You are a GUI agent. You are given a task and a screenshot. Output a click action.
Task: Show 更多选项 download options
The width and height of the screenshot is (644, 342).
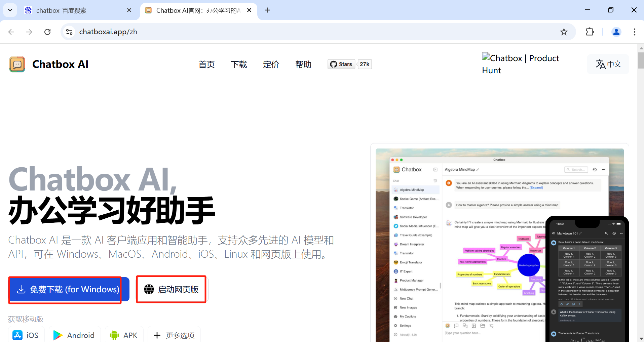coord(174,335)
